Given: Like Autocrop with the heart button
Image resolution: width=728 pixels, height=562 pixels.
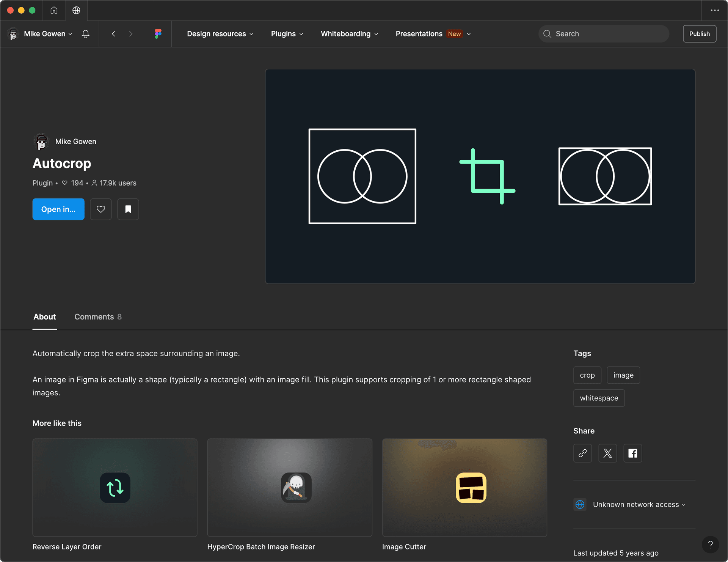Looking at the screenshot, I should tap(101, 209).
